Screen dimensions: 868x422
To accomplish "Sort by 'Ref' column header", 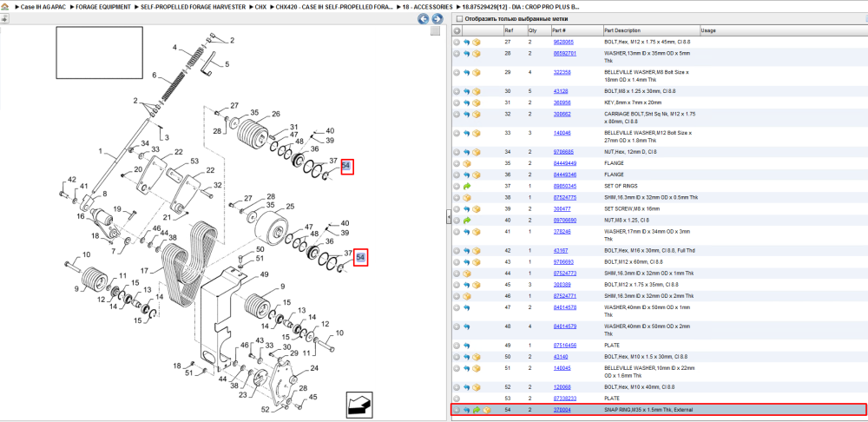I will click(514, 31).
